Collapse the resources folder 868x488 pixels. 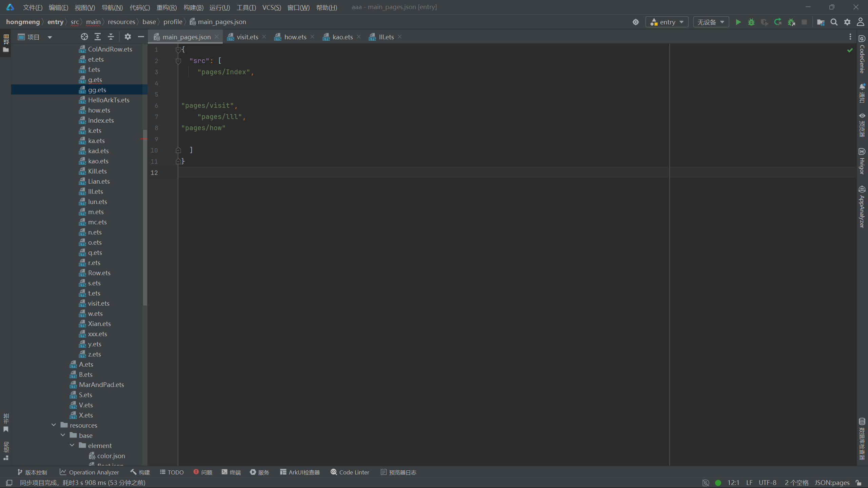54,425
